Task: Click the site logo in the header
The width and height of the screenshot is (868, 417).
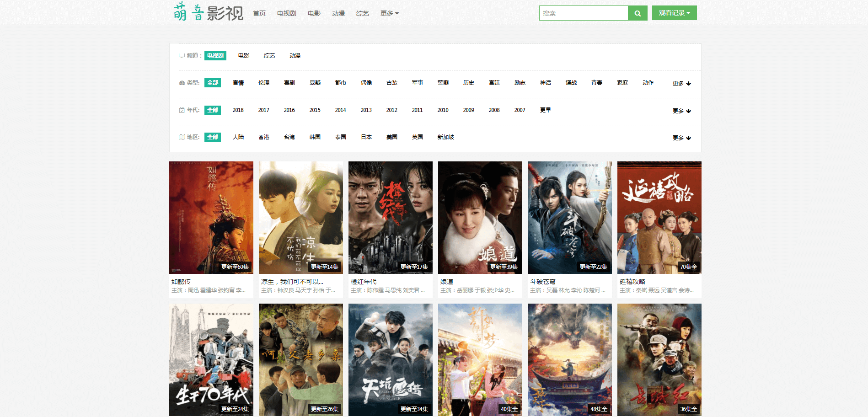Action: 208,12
